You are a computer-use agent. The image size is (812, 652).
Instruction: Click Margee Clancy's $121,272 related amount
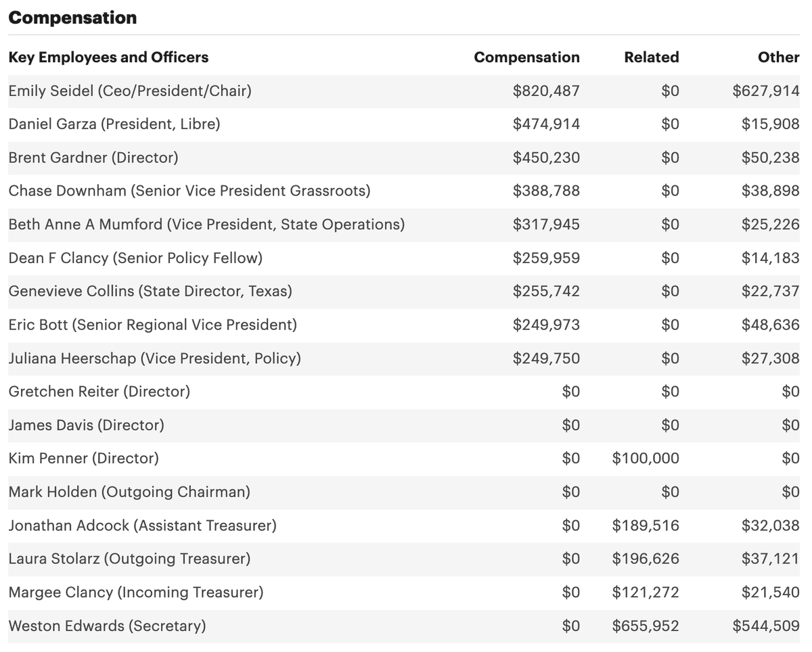[x=646, y=592]
